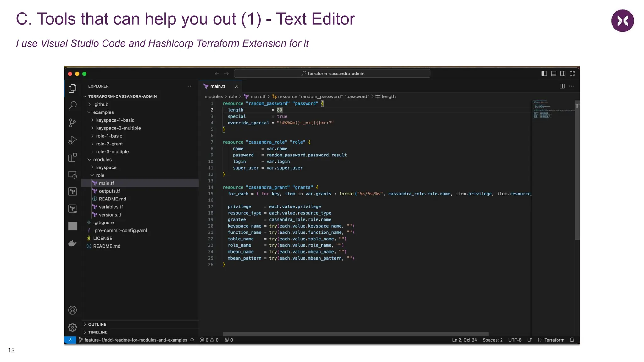Open Manage gear icon
The image size is (644, 362).
(73, 327)
